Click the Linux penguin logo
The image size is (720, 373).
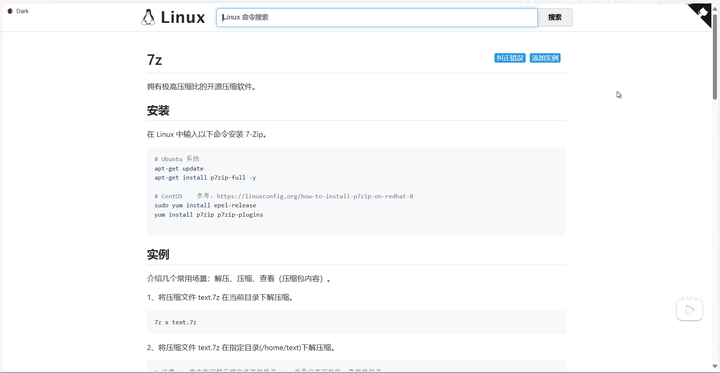coord(148,17)
